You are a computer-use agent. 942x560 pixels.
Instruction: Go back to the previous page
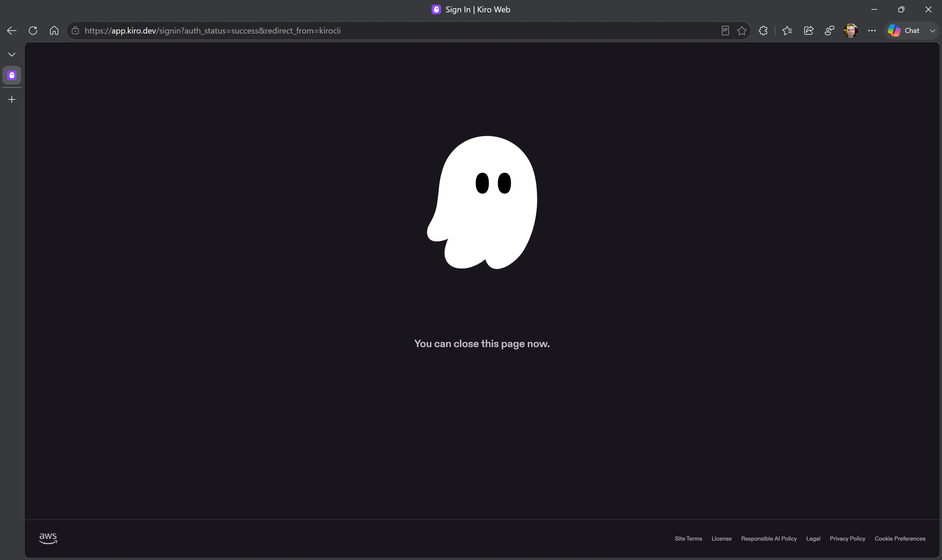point(12,31)
